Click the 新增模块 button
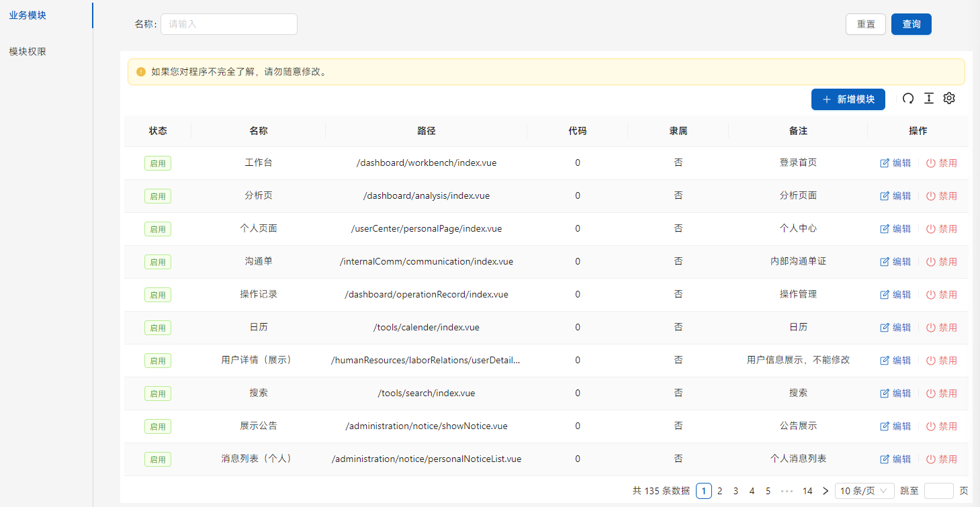The image size is (980, 507). [848, 99]
